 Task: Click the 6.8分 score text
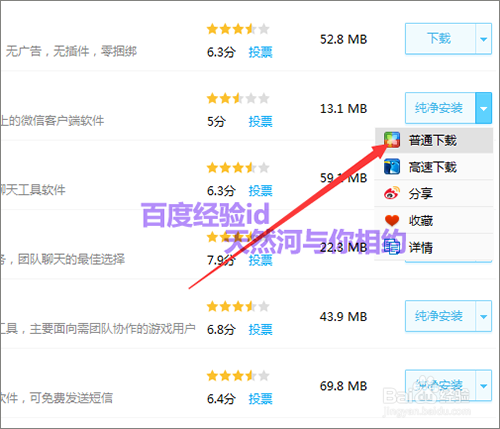click(221, 329)
